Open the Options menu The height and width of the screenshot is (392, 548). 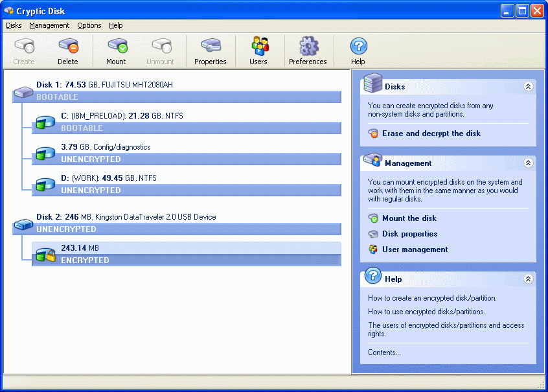coord(89,25)
